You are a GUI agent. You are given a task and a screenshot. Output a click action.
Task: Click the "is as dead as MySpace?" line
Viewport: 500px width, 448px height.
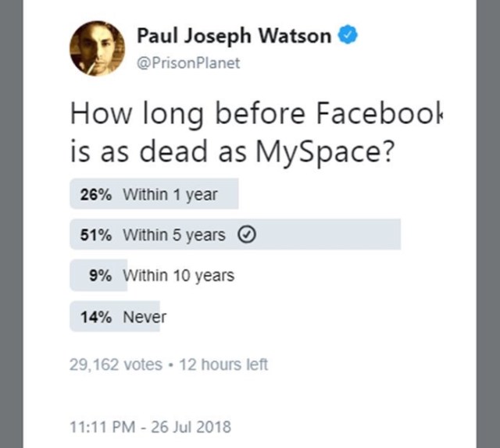230,151
